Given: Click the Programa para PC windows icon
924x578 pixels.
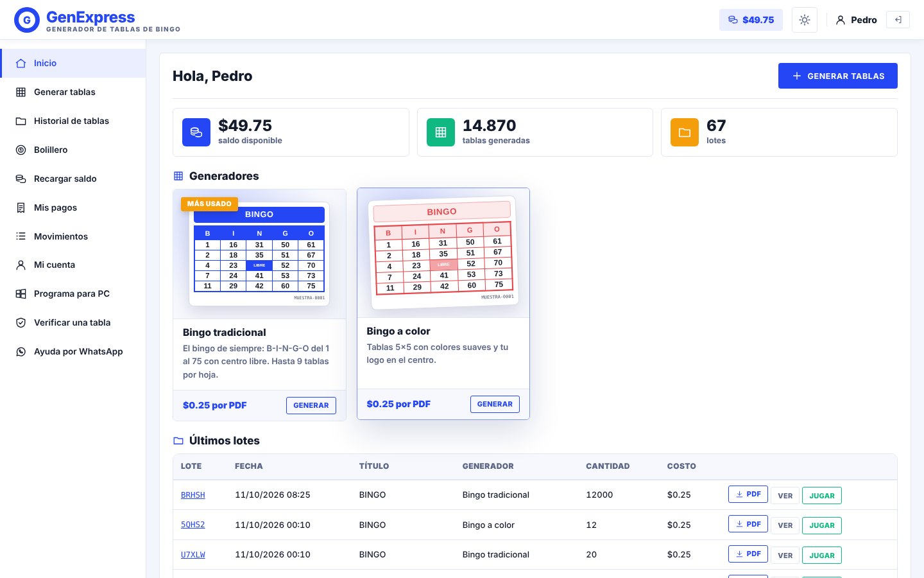Looking at the screenshot, I should 21,293.
